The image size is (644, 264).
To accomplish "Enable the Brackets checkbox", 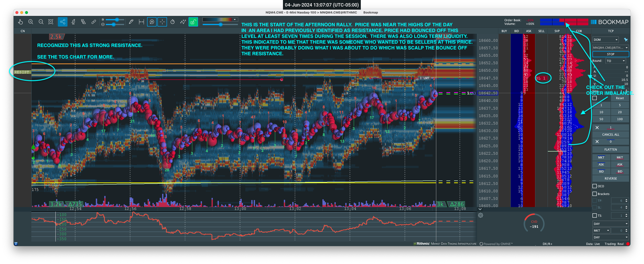I will tap(595, 194).
